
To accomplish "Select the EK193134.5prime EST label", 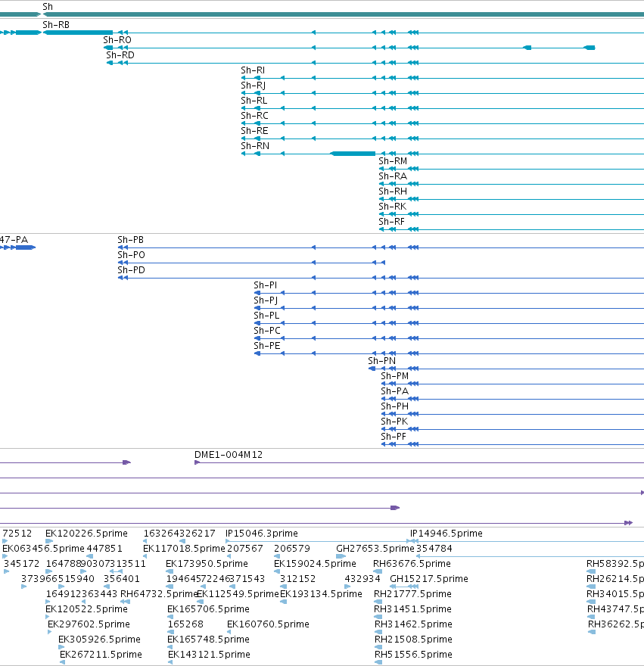I will (321, 594).
